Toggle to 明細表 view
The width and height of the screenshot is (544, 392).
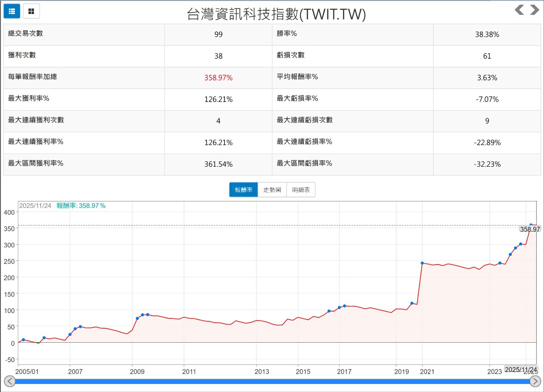pyautogui.click(x=301, y=190)
